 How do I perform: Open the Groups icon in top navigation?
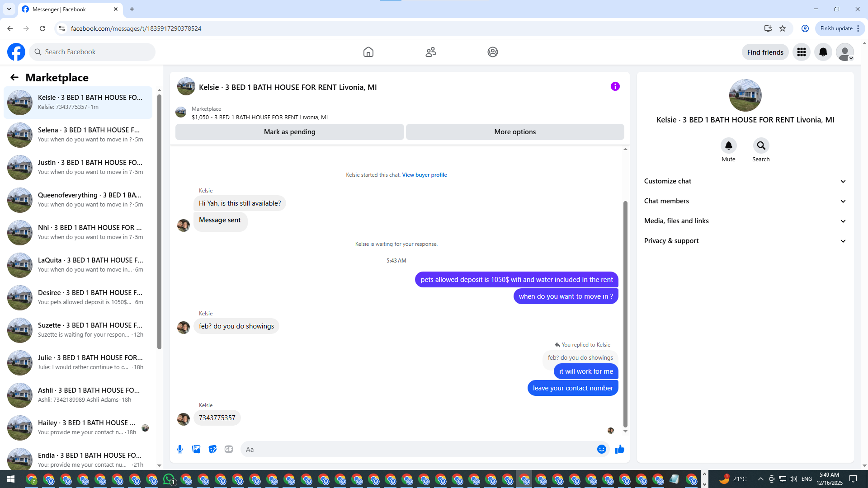coord(493,52)
